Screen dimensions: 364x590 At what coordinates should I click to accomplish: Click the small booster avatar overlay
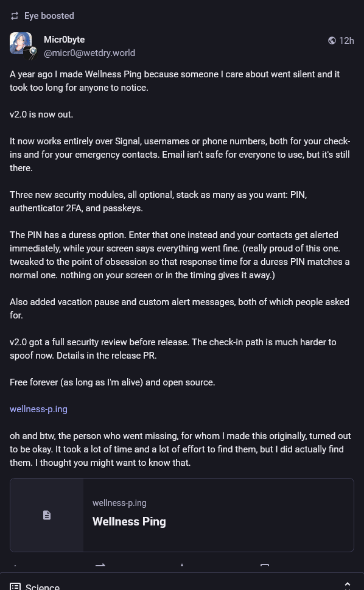click(31, 54)
